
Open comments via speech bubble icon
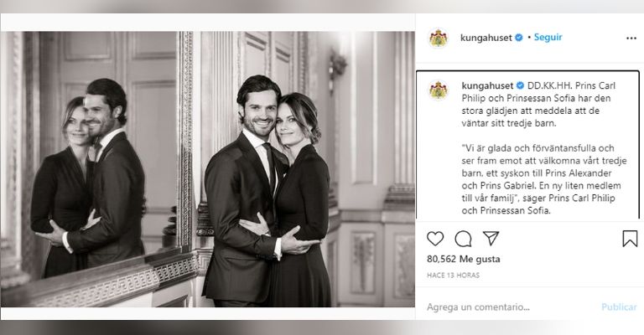pos(463,239)
